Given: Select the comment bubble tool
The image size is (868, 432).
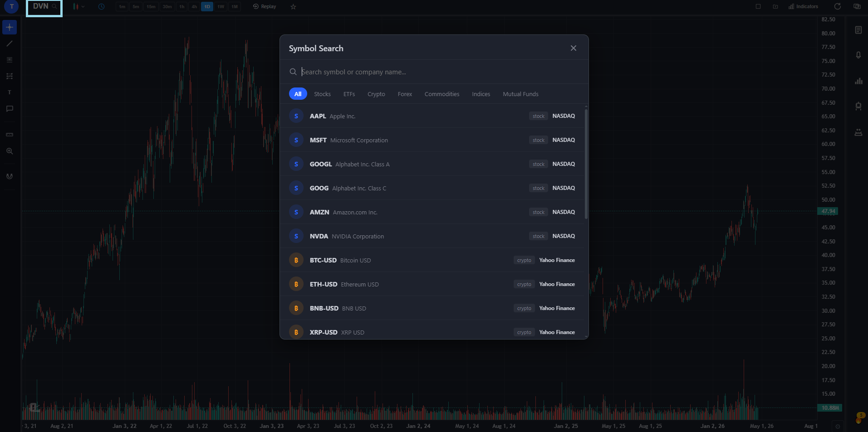Looking at the screenshot, I should [x=10, y=109].
